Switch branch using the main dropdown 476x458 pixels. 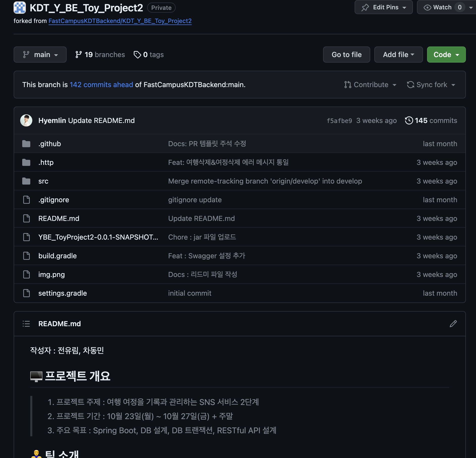point(40,55)
